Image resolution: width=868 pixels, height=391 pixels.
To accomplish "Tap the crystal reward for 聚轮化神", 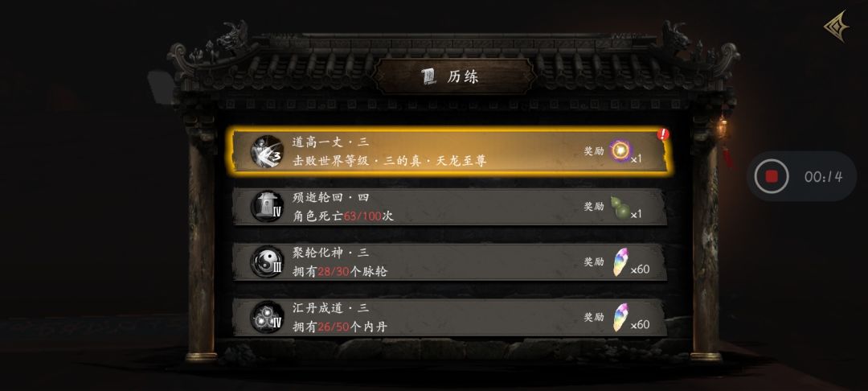I will coord(620,262).
